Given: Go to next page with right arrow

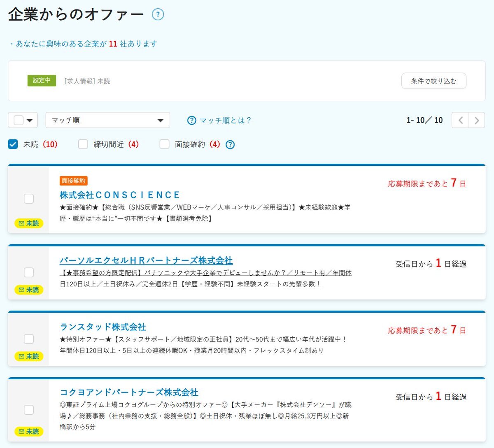Looking at the screenshot, I should click(x=476, y=120).
